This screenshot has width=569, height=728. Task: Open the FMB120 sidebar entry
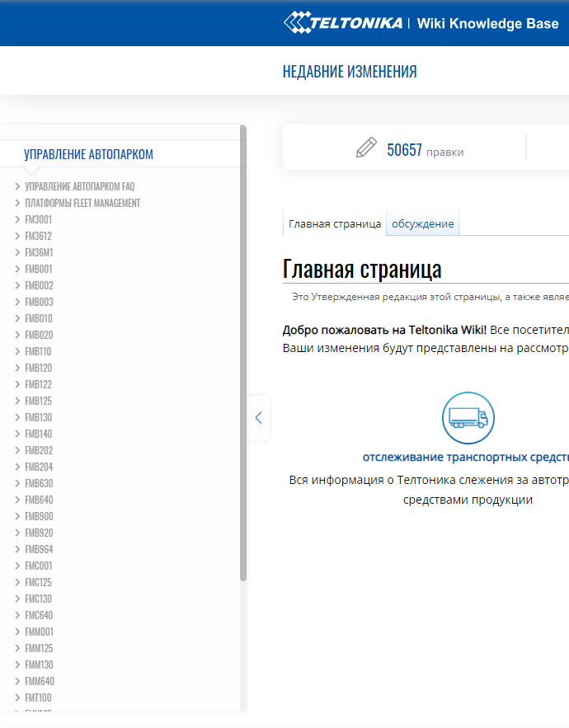39,368
